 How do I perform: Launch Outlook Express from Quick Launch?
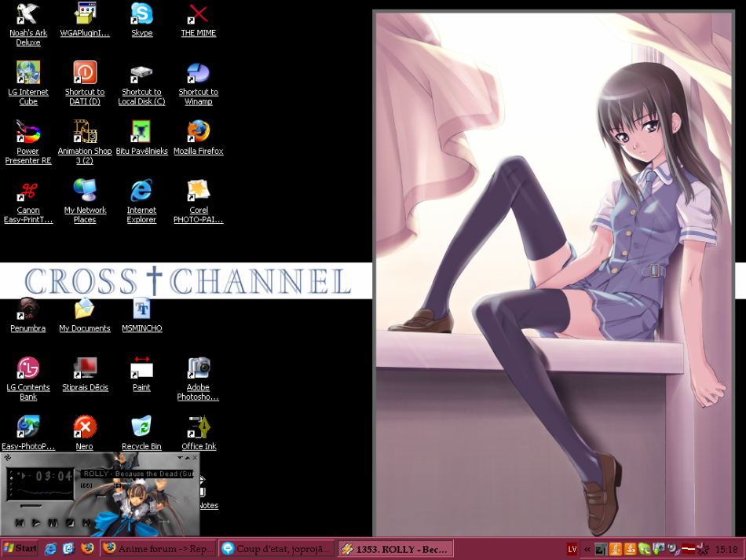click(x=69, y=549)
